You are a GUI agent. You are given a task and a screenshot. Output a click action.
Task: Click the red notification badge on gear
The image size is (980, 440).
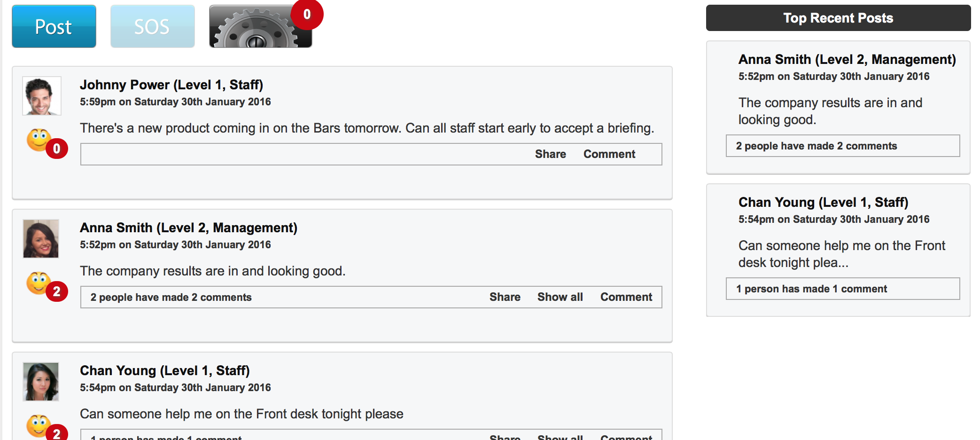[x=307, y=15]
